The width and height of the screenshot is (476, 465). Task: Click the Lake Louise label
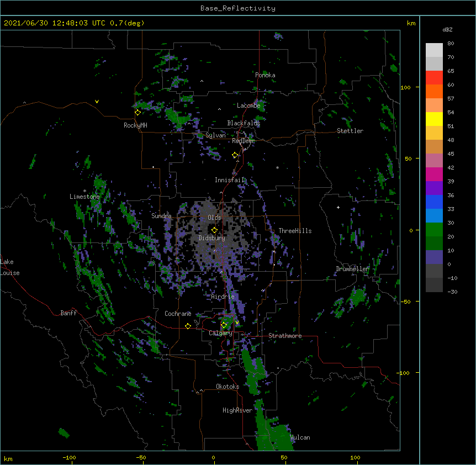point(10,267)
